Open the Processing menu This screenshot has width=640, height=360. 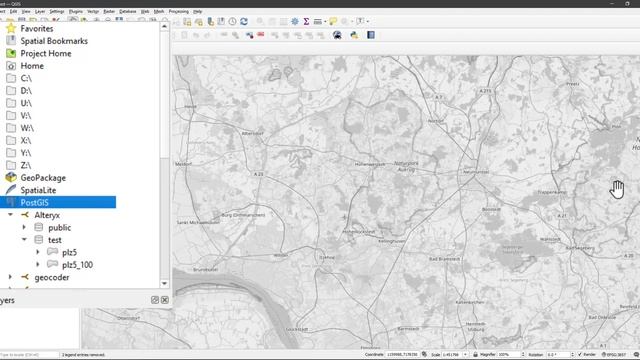tap(179, 11)
